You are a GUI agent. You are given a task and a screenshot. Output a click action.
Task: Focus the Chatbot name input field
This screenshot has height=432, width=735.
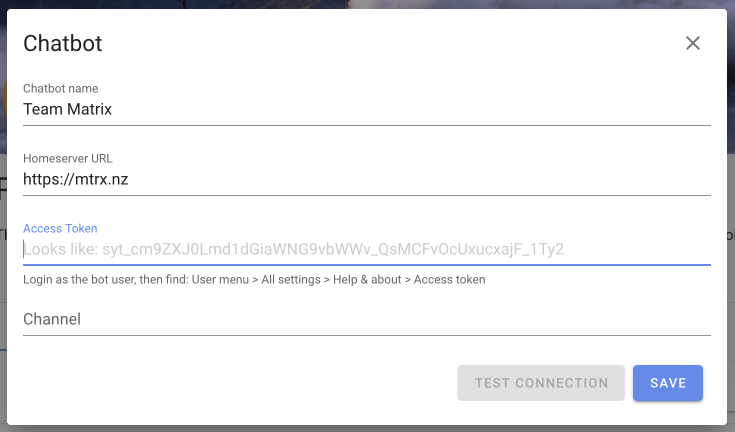pyautogui.click(x=367, y=109)
